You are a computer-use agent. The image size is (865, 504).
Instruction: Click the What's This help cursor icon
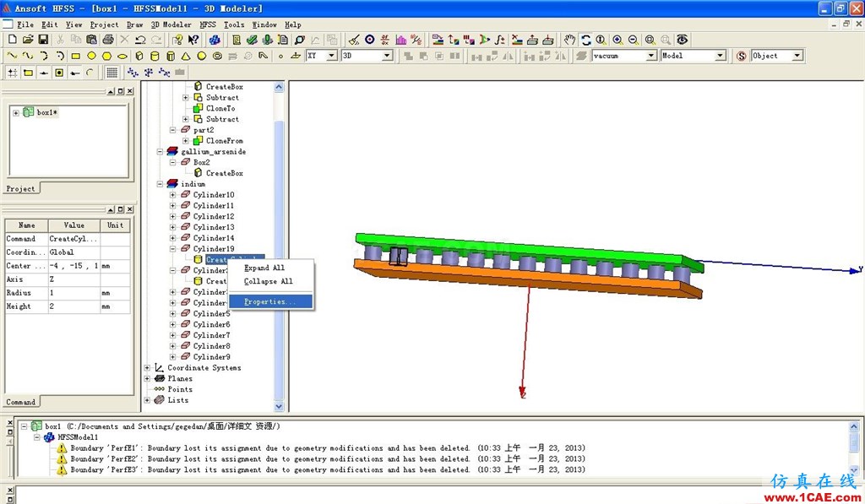click(193, 40)
